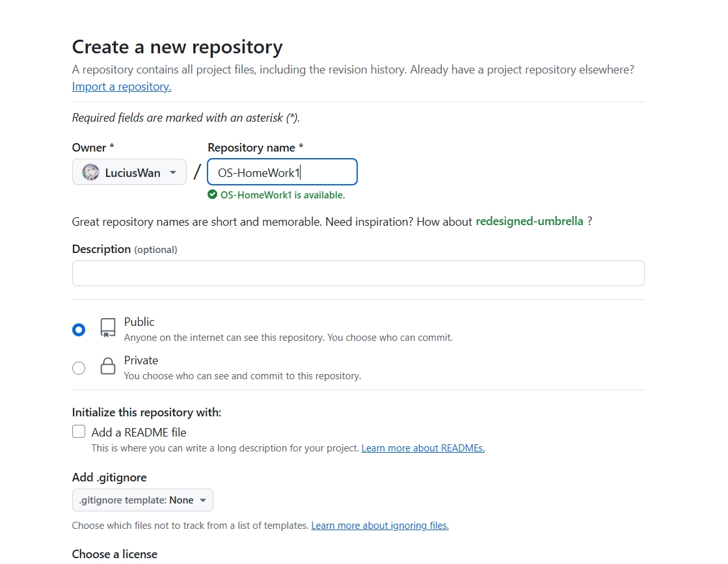Image resolution: width=728 pixels, height=564 pixels.
Task: Click the 'Description (optional)' label
Action: [124, 249]
